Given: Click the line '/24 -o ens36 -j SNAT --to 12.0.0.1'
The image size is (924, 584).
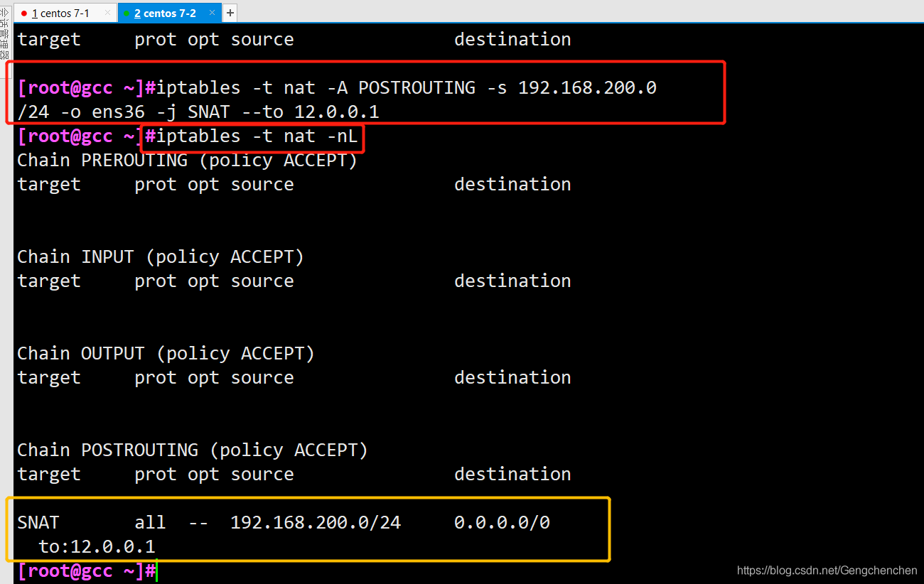Looking at the screenshot, I should pyautogui.click(x=198, y=112).
